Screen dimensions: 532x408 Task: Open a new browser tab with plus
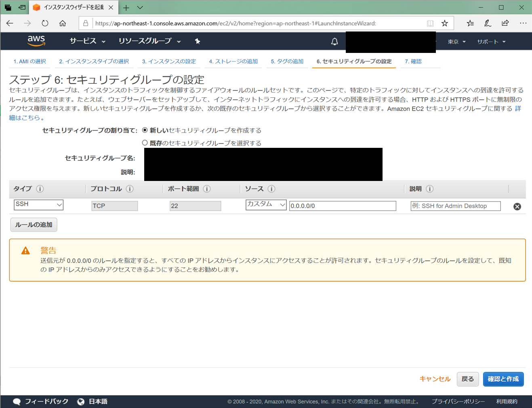pyautogui.click(x=126, y=8)
